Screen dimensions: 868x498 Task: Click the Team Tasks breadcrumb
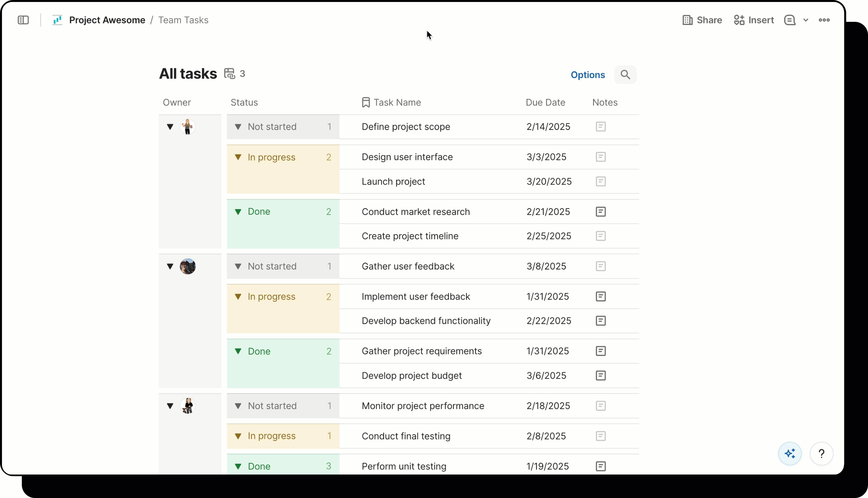[183, 20]
